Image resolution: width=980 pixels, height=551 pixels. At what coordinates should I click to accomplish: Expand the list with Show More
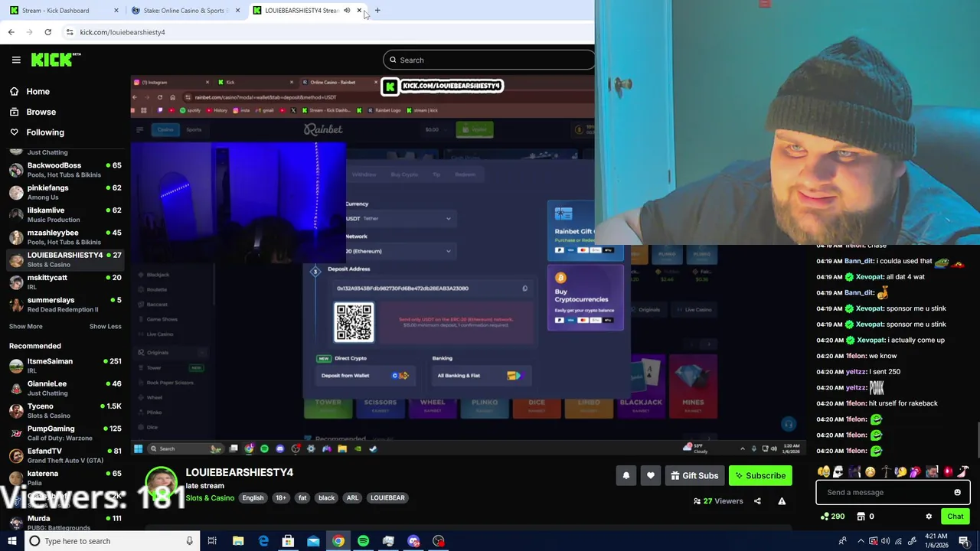click(x=25, y=326)
